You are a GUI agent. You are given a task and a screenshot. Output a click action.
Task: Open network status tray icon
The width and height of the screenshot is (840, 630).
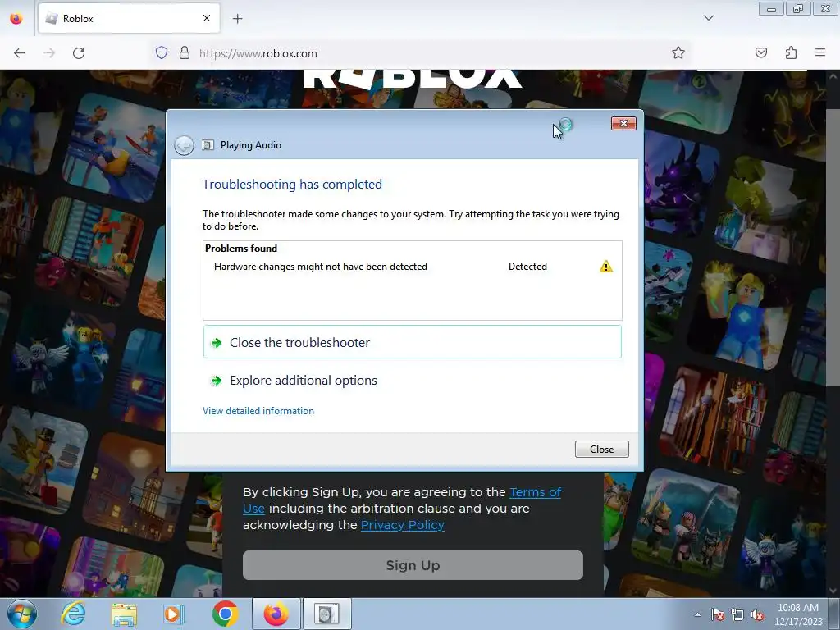(737, 615)
